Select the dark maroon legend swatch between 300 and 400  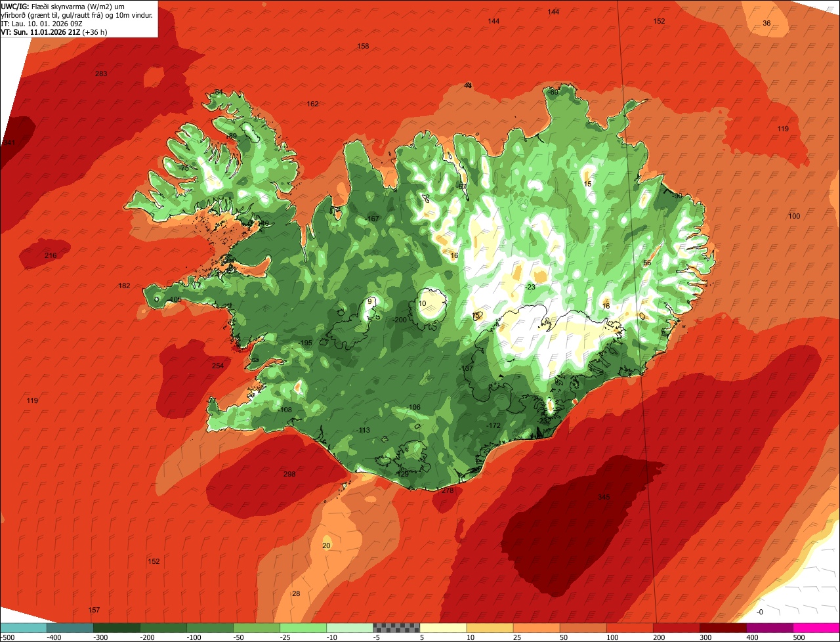coord(723,628)
